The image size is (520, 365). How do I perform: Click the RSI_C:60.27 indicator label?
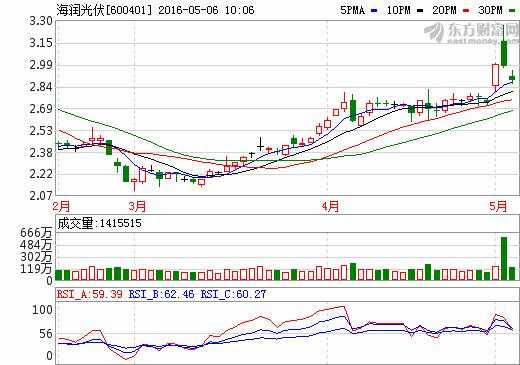click(x=233, y=294)
